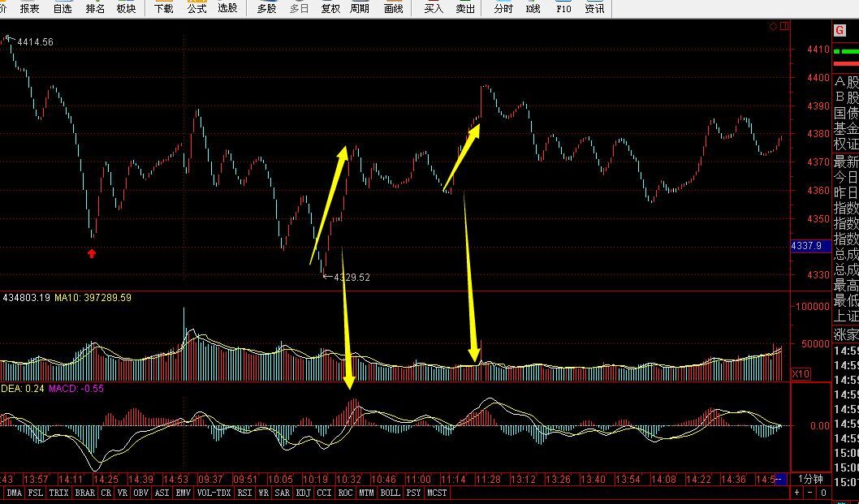Click the small square icon at chart top-right
The height and width of the screenshot is (504, 859).
coord(783,27)
